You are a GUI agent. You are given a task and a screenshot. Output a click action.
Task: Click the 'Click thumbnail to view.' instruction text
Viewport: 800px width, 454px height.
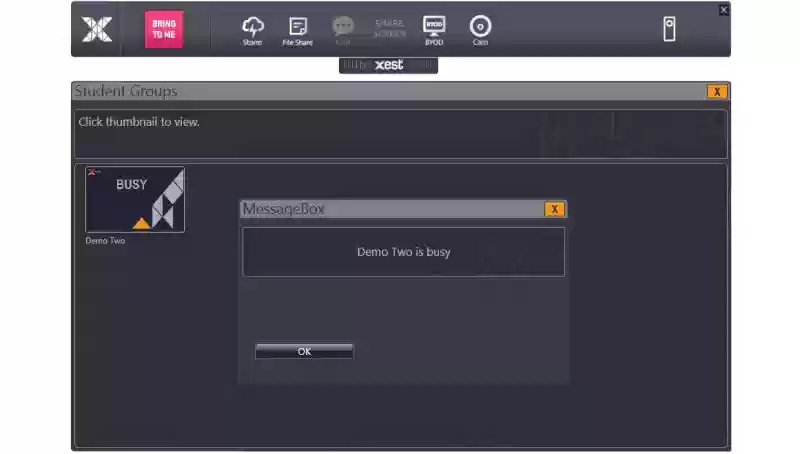(139, 122)
